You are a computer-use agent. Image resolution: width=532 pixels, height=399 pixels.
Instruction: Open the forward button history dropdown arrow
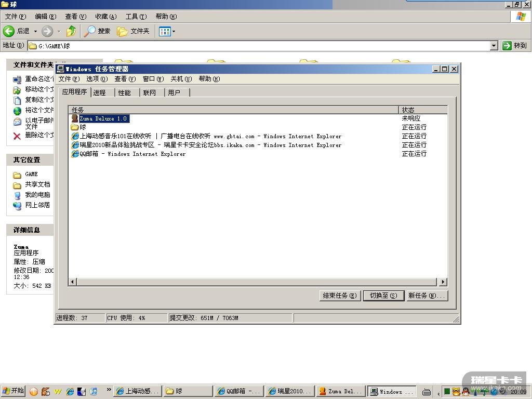point(59,31)
